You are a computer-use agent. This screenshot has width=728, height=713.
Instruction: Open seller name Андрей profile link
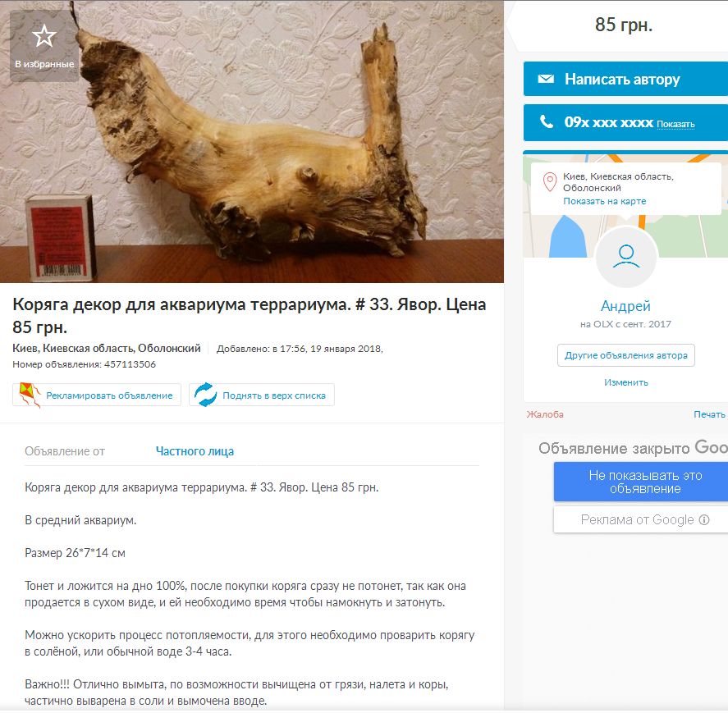tap(625, 306)
